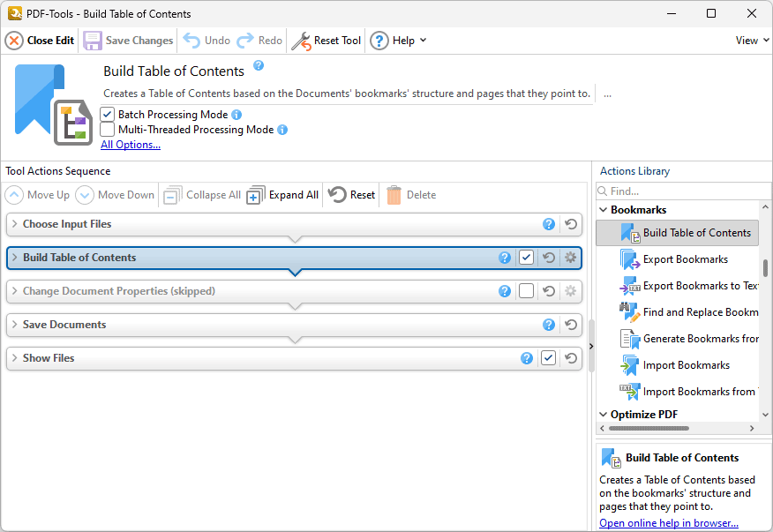Click help icon on Save Documents row

coord(549,325)
